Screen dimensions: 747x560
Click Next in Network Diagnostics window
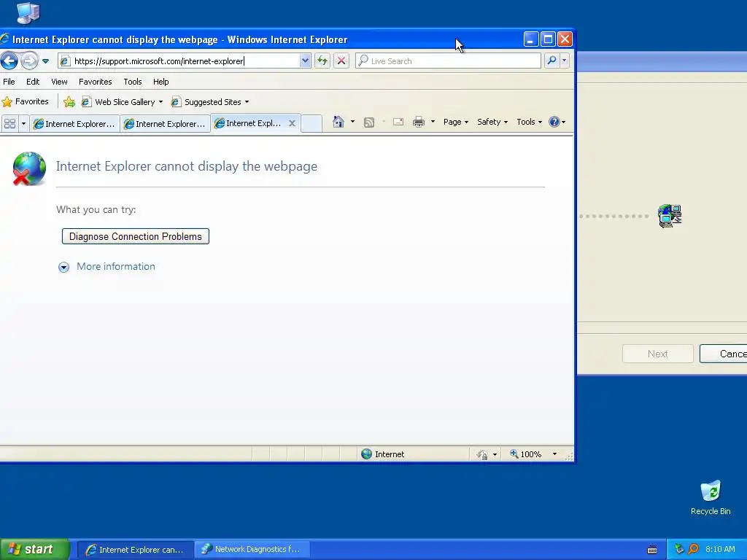657,354
